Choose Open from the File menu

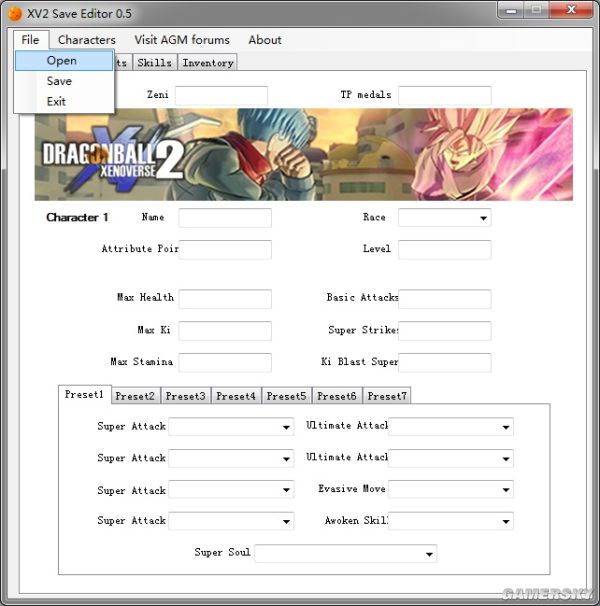pos(64,61)
